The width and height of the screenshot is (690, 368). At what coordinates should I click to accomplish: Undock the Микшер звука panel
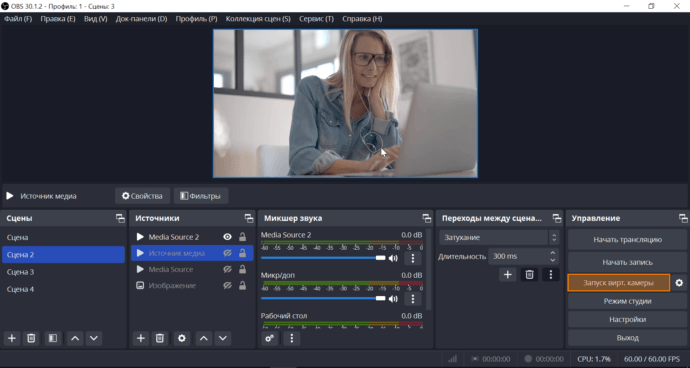pyautogui.click(x=427, y=218)
